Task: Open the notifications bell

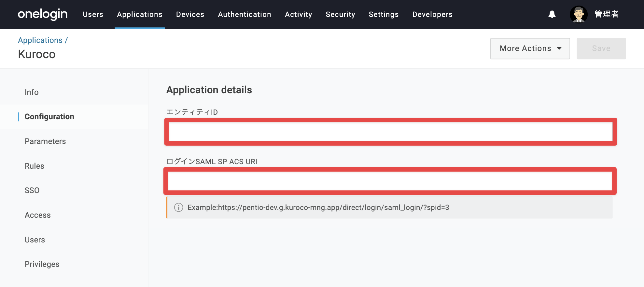Action: click(x=552, y=14)
